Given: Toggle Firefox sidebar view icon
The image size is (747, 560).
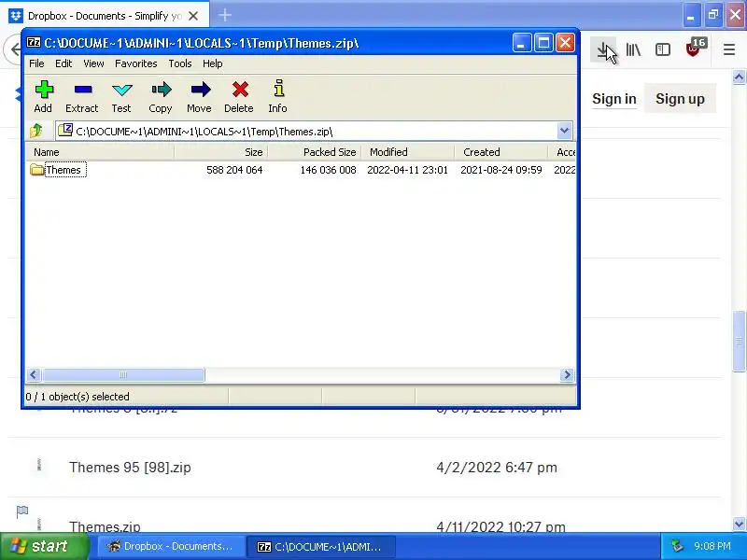Looking at the screenshot, I should (663, 49).
